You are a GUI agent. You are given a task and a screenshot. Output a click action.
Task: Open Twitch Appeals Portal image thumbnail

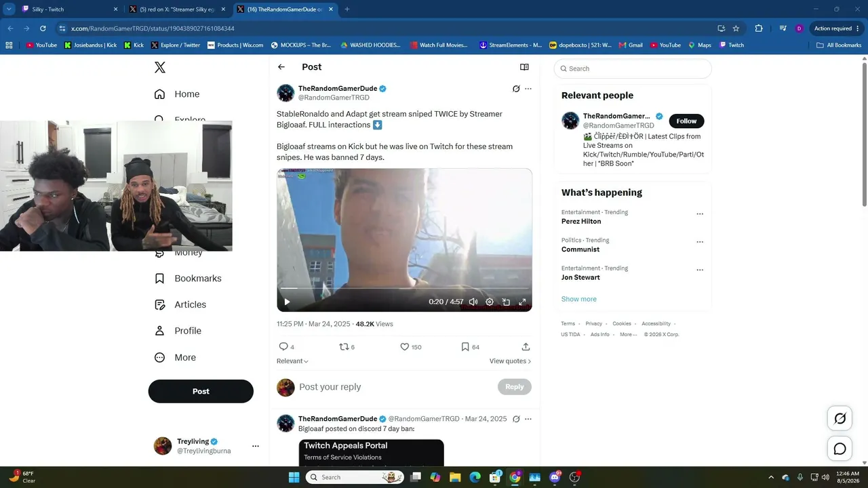(x=372, y=453)
